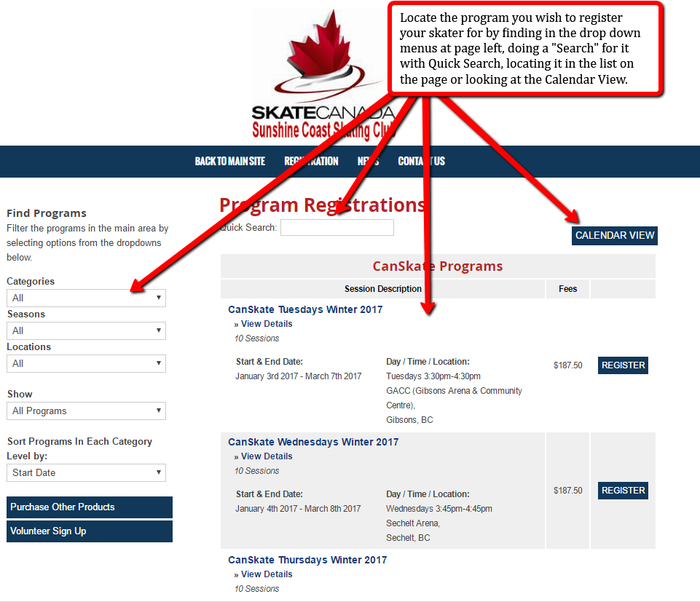This screenshot has height=602, width=700.
Task: Open the Contact Us menu item
Action: click(x=422, y=161)
